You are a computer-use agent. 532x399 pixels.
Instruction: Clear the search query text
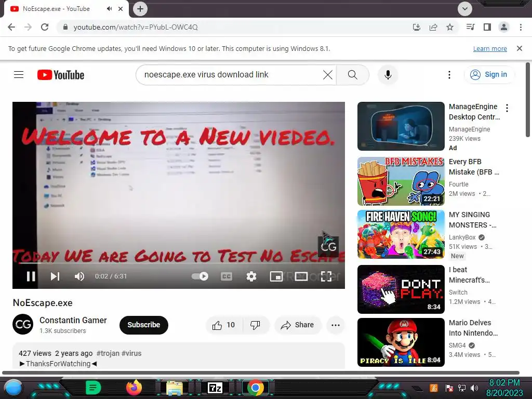click(328, 75)
